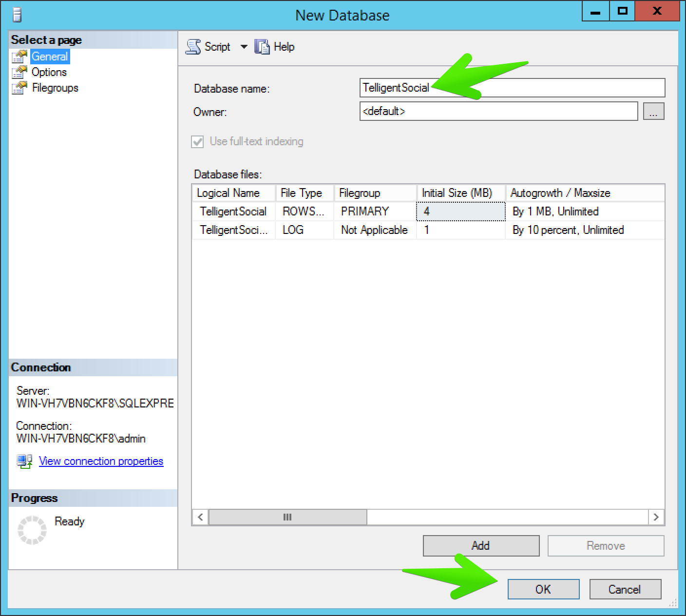Click the By 1 MB, Unlimited cell
The height and width of the screenshot is (616, 686).
(x=585, y=212)
